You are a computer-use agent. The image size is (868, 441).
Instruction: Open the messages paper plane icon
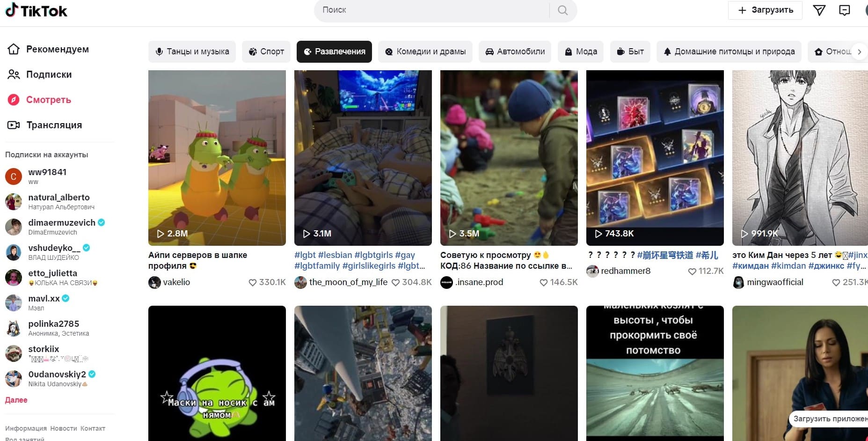pos(819,10)
